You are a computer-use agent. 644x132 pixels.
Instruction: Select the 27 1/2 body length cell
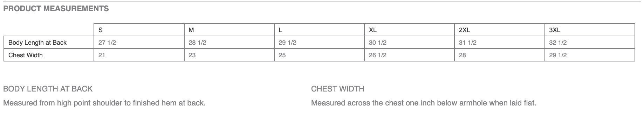139,43
